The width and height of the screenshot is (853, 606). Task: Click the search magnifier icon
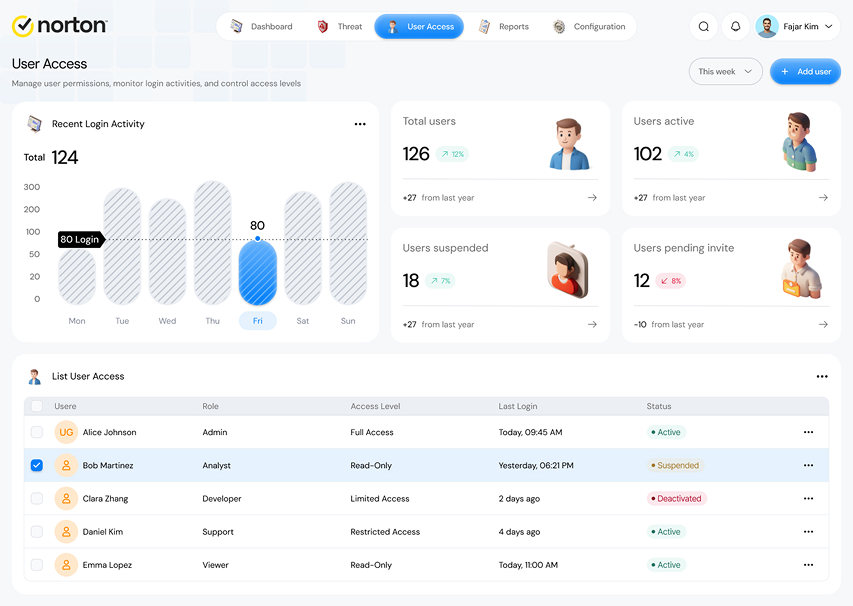tap(703, 27)
